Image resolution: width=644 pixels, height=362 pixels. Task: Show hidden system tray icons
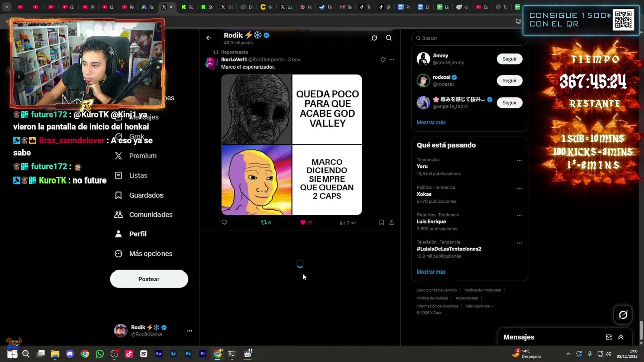(568, 354)
